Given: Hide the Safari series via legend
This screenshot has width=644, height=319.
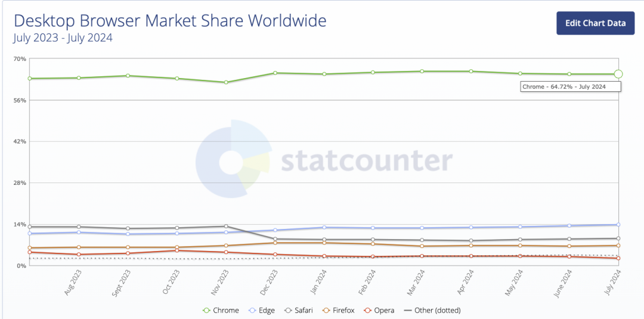Looking at the screenshot, I should coord(304,310).
